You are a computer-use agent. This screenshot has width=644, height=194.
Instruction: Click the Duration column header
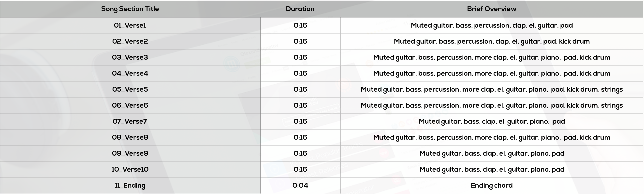pos(300,9)
